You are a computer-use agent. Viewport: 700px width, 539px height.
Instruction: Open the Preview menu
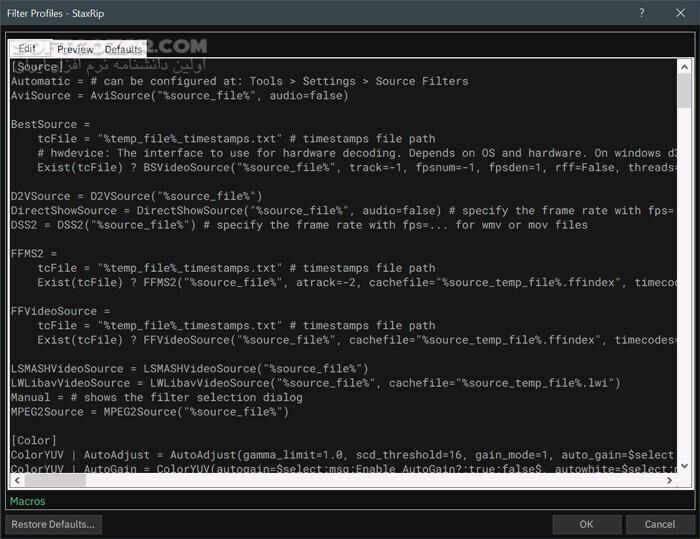point(75,49)
